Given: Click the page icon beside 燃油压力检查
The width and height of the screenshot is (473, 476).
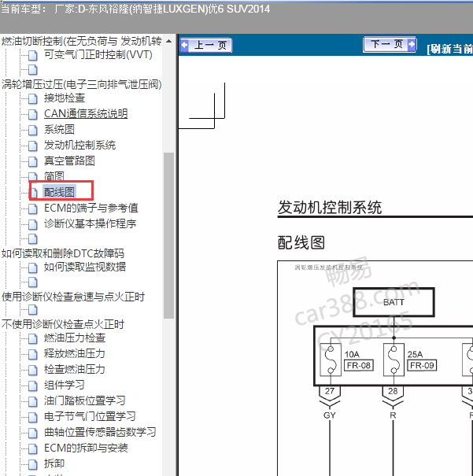Looking at the screenshot, I should 33,338.
